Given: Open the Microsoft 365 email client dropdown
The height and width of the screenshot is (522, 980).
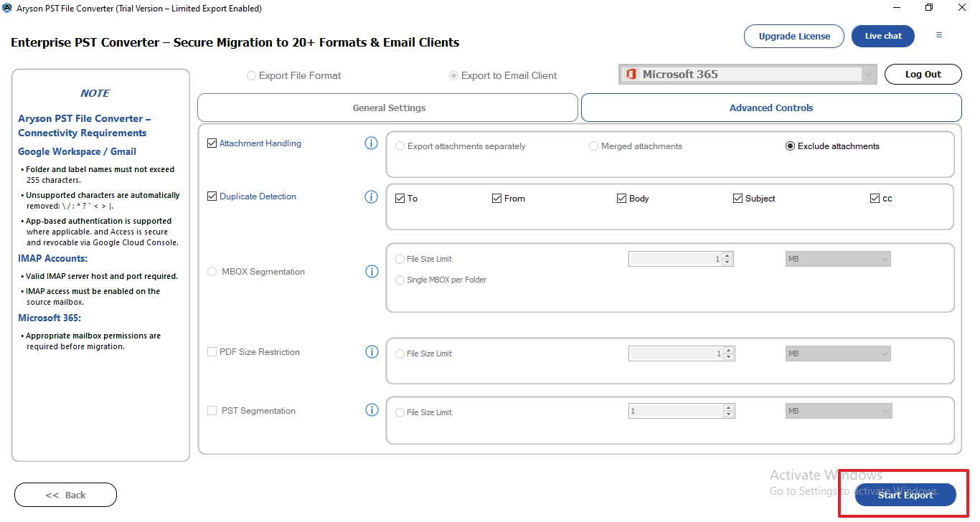Looking at the screenshot, I should click(x=747, y=75).
